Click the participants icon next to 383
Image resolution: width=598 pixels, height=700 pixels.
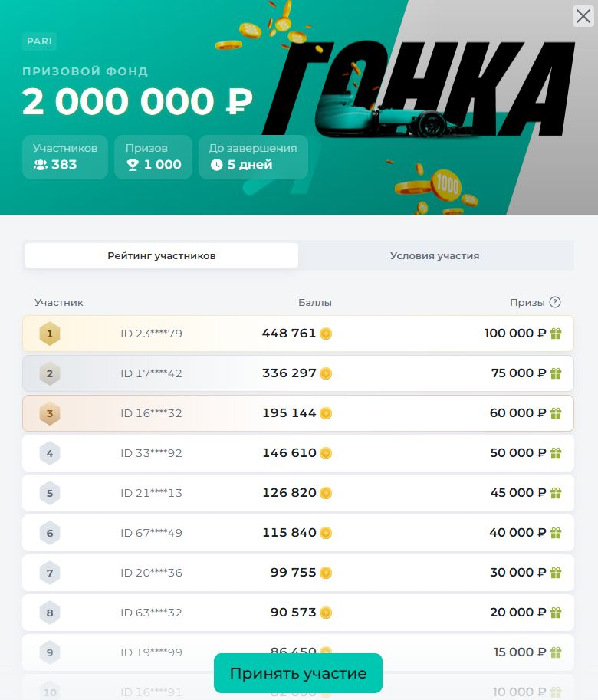(41, 165)
